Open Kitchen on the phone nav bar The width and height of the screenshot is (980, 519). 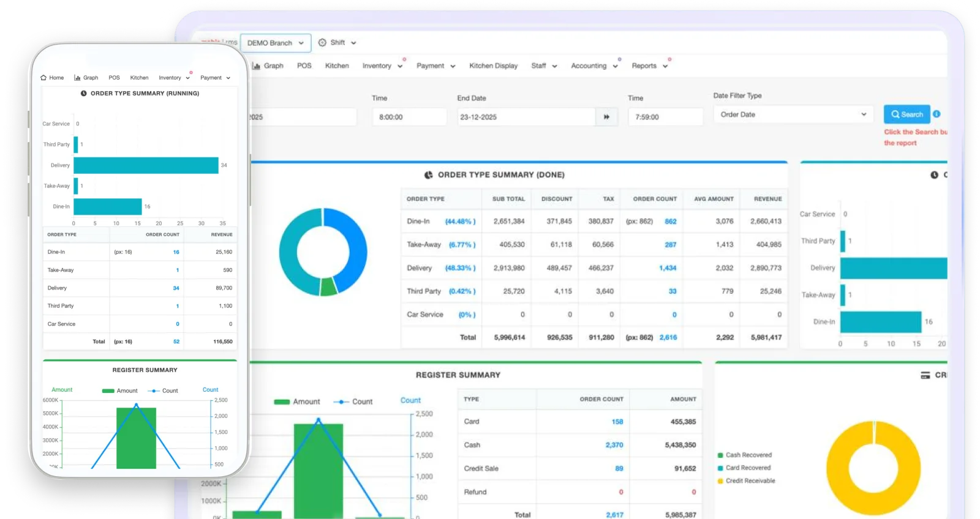click(139, 78)
